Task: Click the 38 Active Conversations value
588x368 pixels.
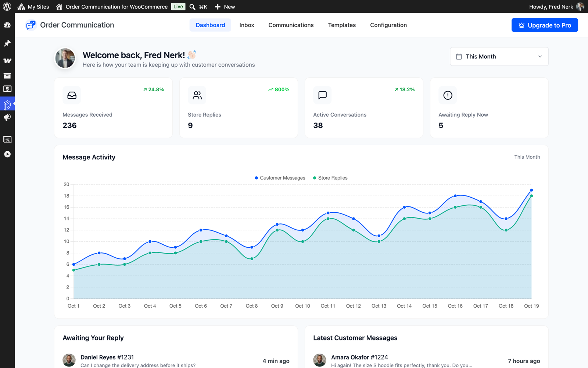Action: [x=318, y=125]
